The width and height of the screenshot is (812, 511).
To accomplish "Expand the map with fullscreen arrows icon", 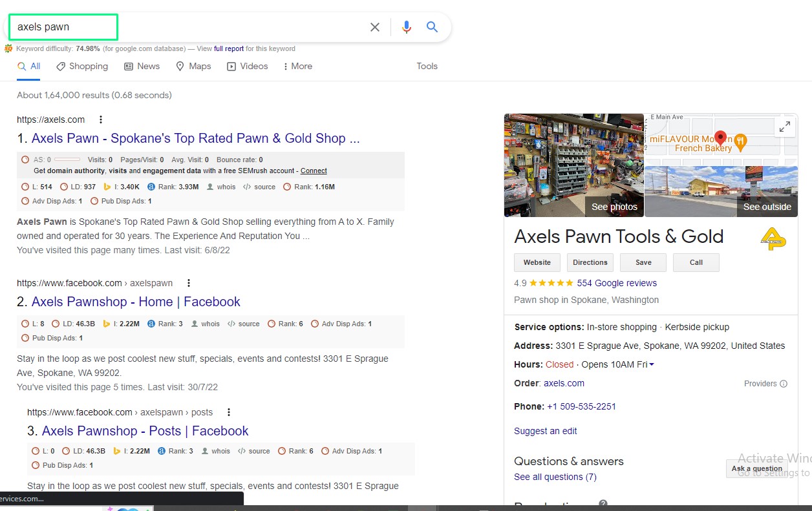I will coord(785,127).
